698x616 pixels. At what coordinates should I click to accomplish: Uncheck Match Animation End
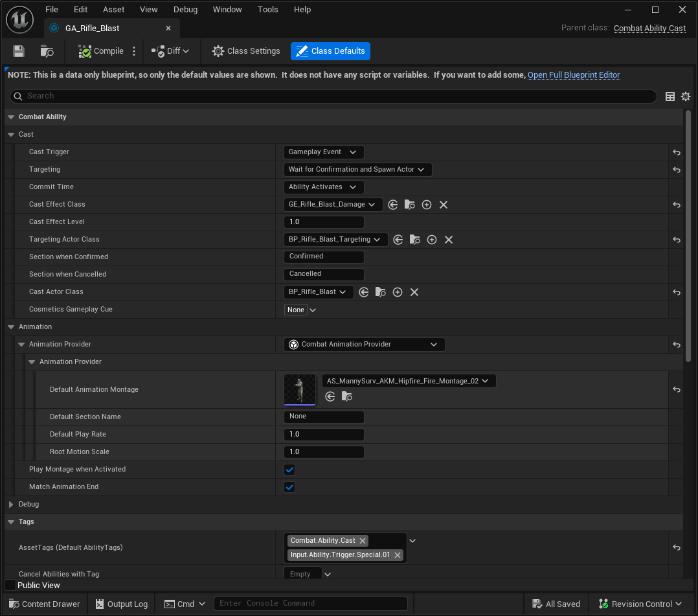point(289,487)
